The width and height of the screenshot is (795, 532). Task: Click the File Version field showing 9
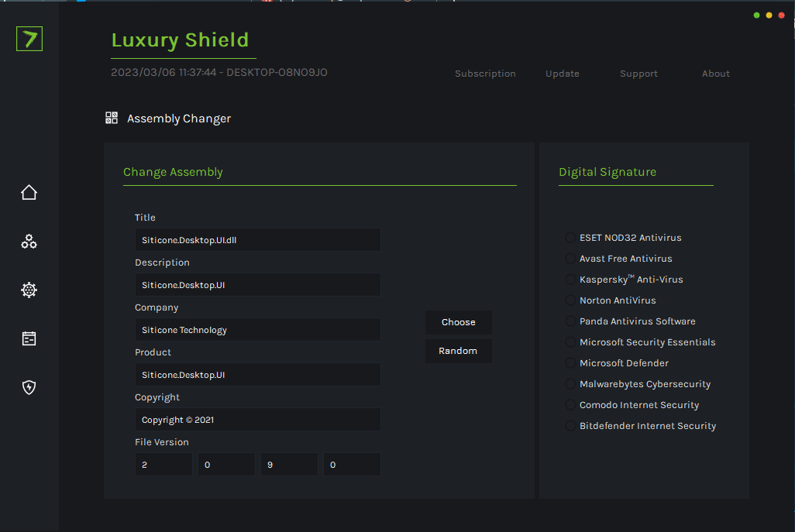pyautogui.click(x=289, y=464)
